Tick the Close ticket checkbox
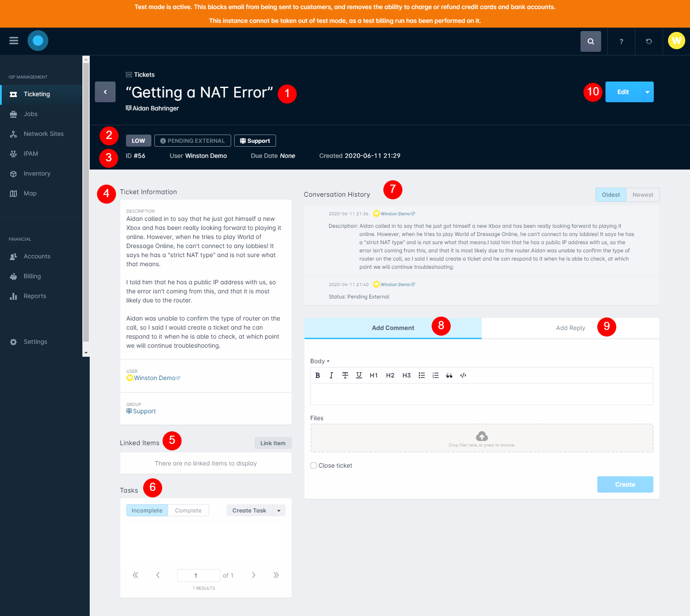The height and width of the screenshot is (616, 690). tap(314, 465)
